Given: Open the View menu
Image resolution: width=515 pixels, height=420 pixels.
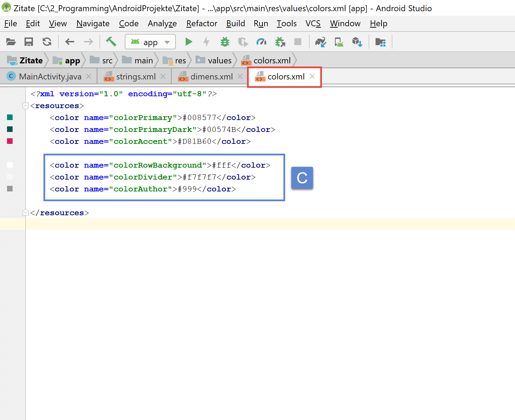Looking at the screenshot, I should coord(58,23).
